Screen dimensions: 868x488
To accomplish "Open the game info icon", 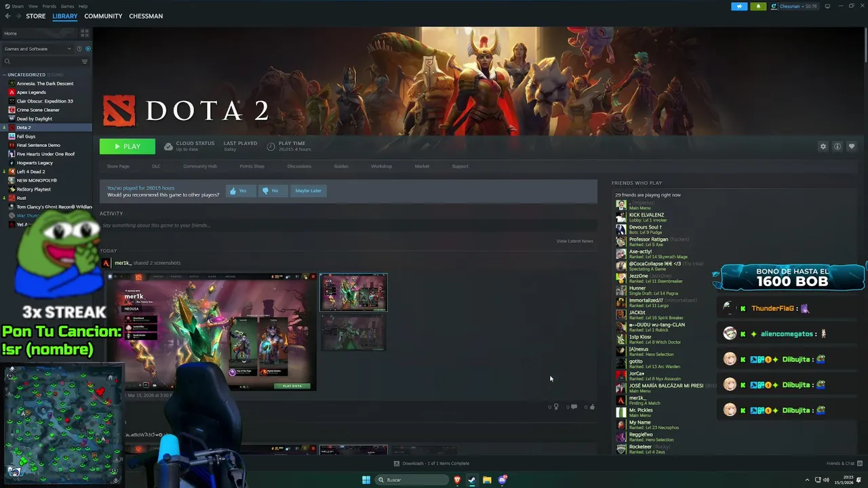I will 837,146.
